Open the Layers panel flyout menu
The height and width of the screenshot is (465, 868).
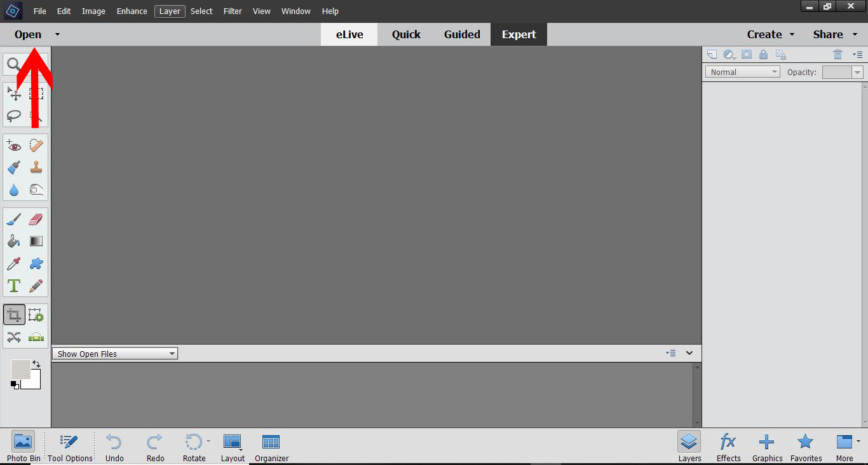[x=857, y=55]
